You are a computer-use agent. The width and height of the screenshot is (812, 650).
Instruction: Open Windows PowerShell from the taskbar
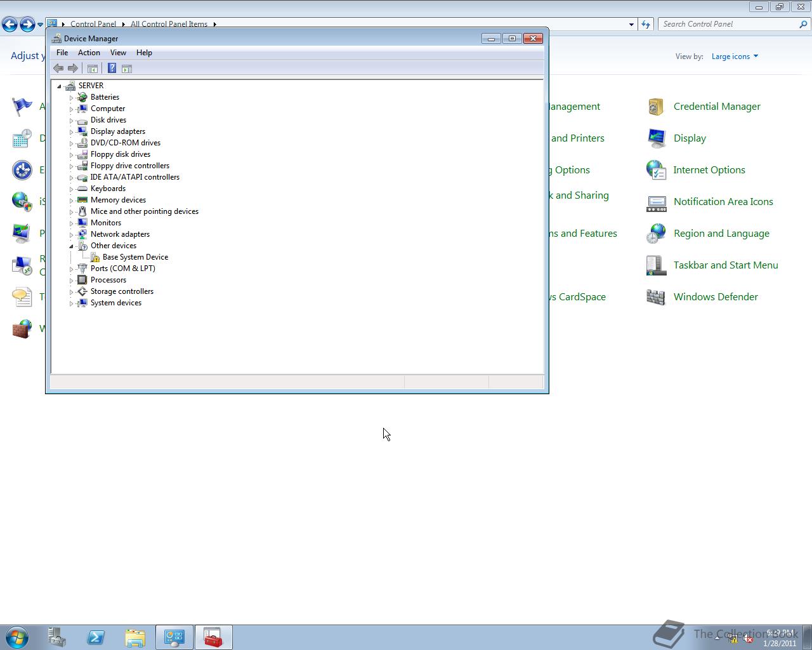96,637
